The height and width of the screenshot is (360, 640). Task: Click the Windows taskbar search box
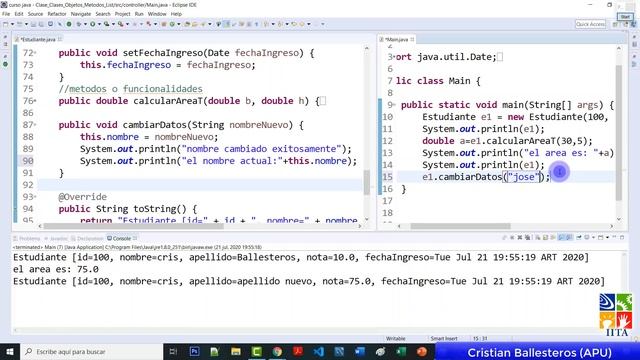tap(91, 351)
